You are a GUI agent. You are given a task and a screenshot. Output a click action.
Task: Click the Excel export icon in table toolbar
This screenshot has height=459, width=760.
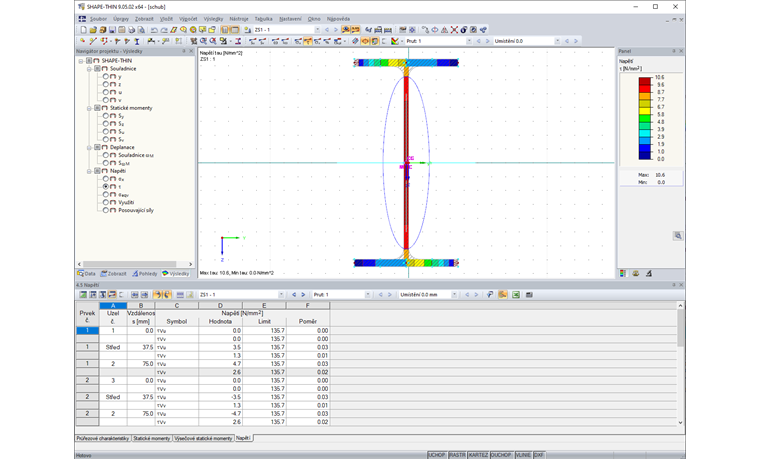pyautogui.click(x=516, y=295)
